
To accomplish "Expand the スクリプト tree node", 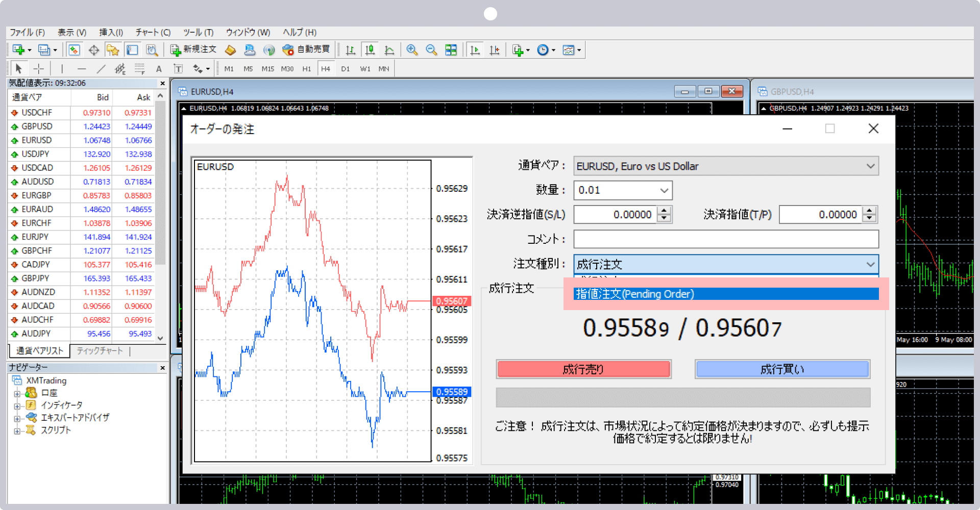I will tap(17, 431).
